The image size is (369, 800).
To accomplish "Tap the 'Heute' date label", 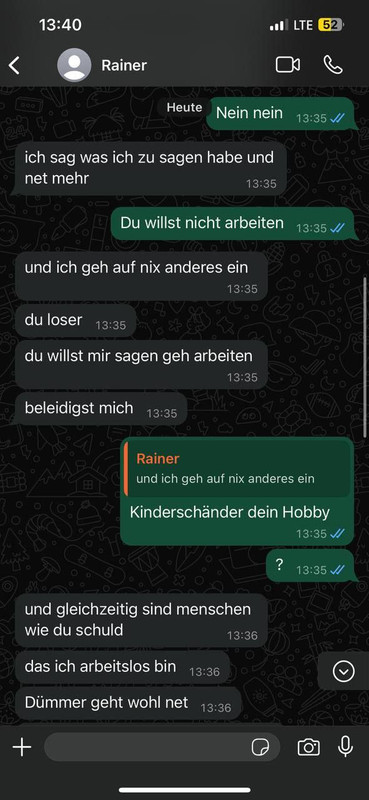I will [184, 108].
